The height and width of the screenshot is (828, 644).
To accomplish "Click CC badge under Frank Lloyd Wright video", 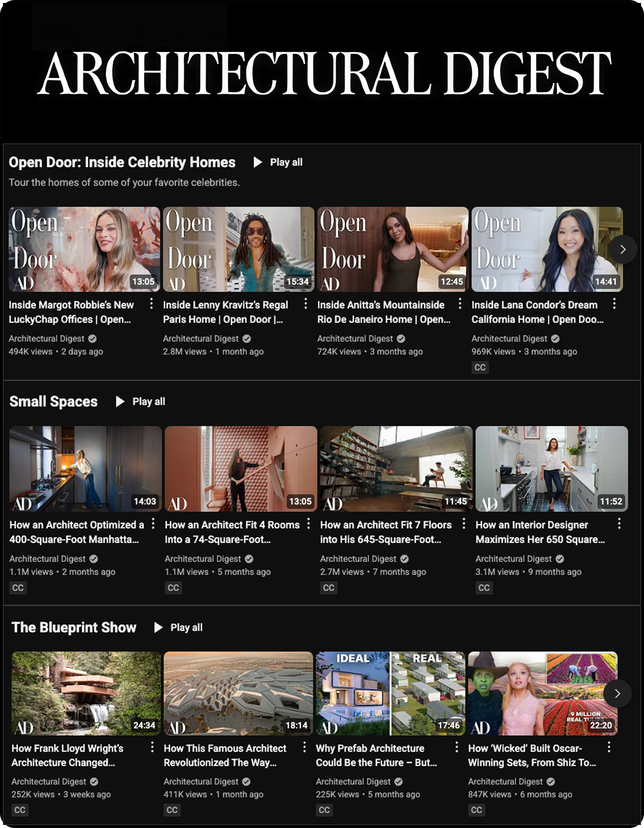I will (19, 810).
